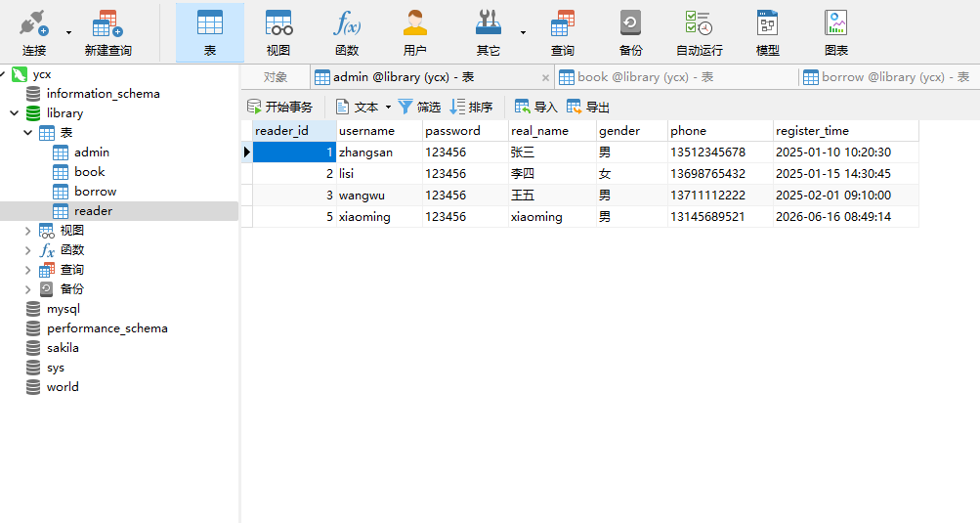Image resolution: width=980 pixels, height=523 pixels.
Task: Select the book table in tree
Action: point(89,171)
